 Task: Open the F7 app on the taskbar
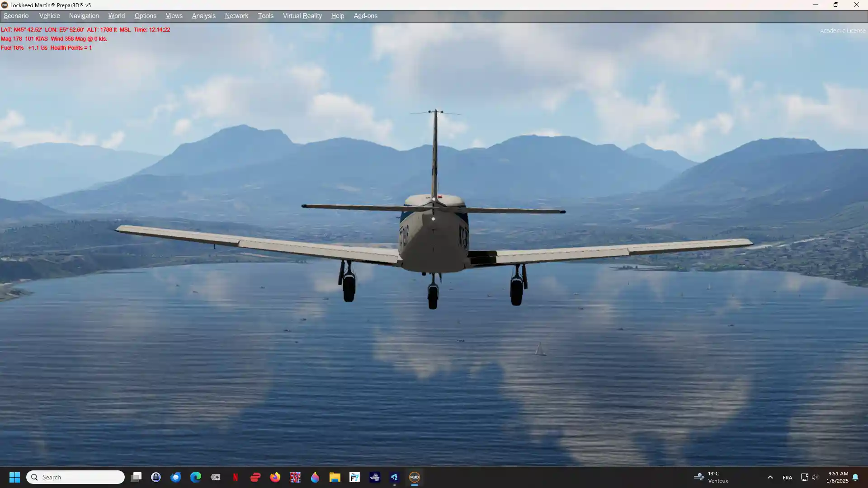[355, 477]
